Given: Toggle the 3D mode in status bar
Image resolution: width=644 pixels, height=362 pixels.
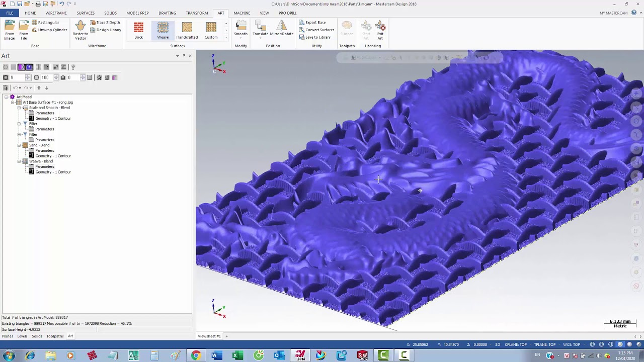Looking at the screenshot, I should tap(497, 344).
